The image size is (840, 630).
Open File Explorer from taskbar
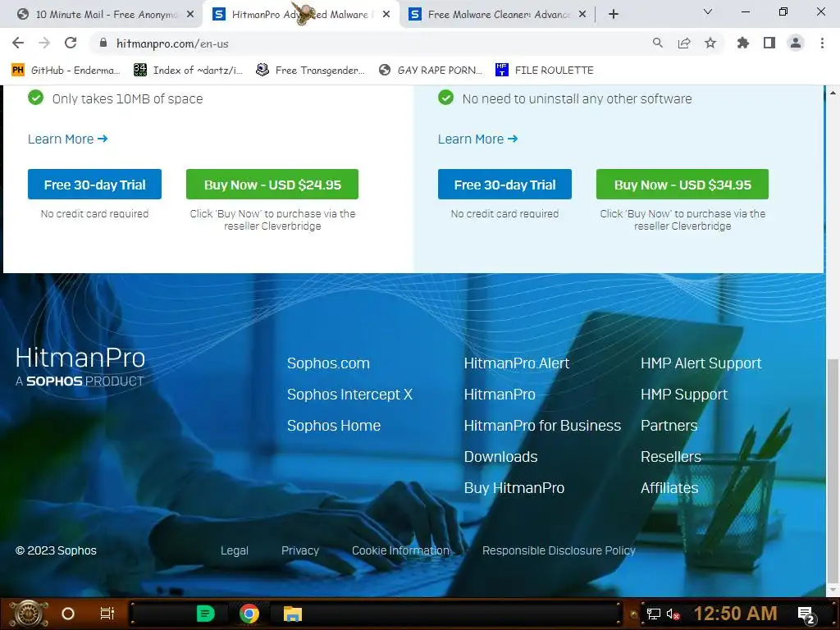pos(293,614)
